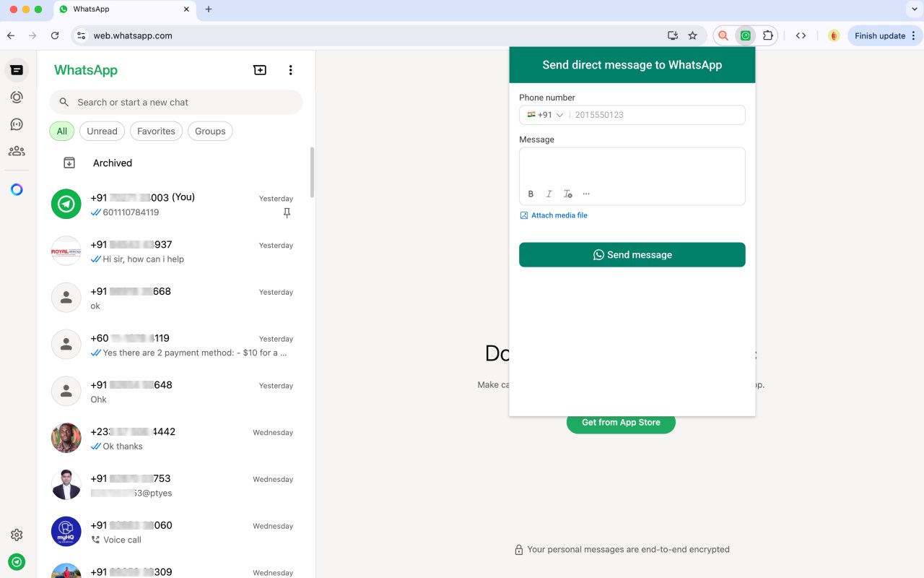Open the Chats sidebar icon

(17, 70)
